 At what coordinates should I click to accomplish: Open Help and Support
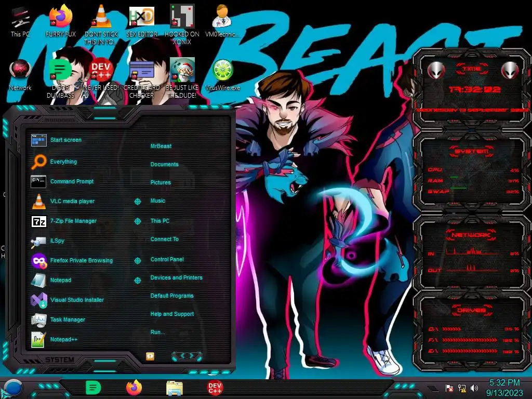coord(172,314)
